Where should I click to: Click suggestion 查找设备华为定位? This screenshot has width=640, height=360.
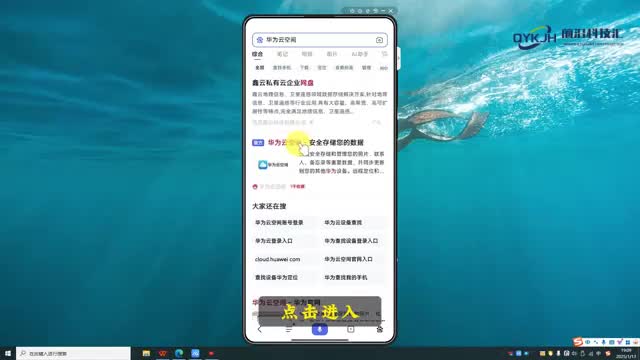pyautogui.click(x=276, y=278)
